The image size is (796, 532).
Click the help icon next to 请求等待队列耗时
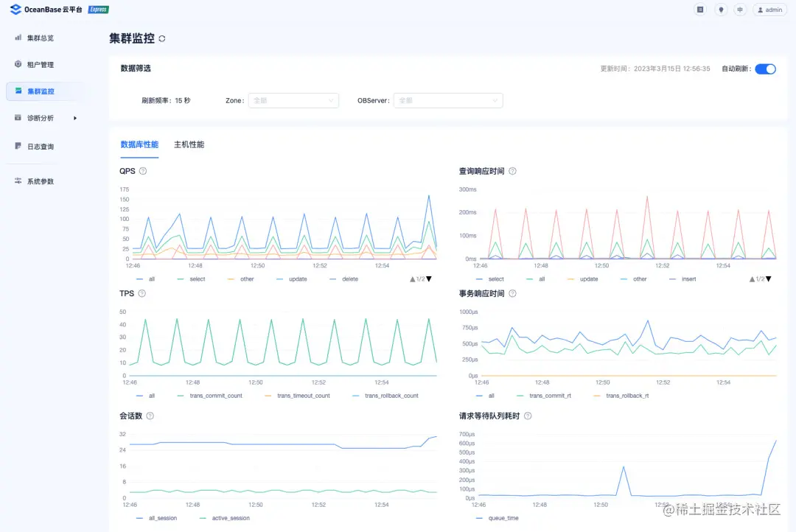(528, 416)
